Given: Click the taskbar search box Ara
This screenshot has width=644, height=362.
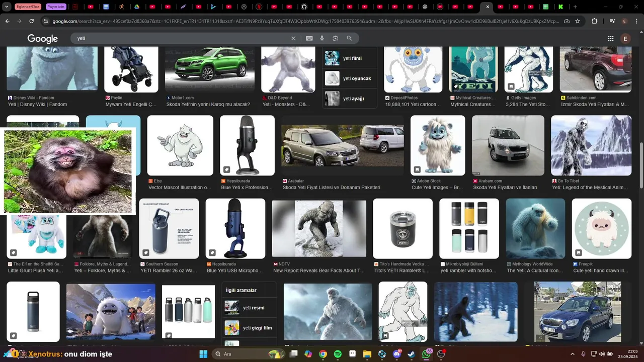Looking at the screenshot, I should point(249,354).
